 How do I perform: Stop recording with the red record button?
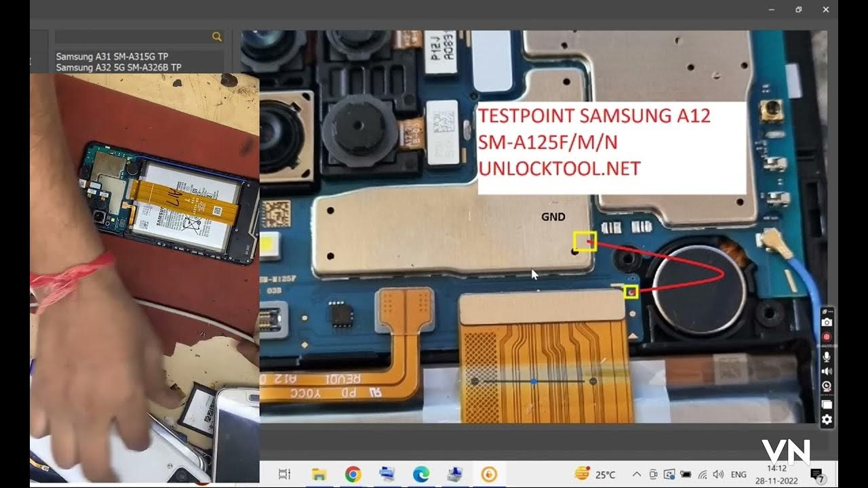[x=827, y=337]
